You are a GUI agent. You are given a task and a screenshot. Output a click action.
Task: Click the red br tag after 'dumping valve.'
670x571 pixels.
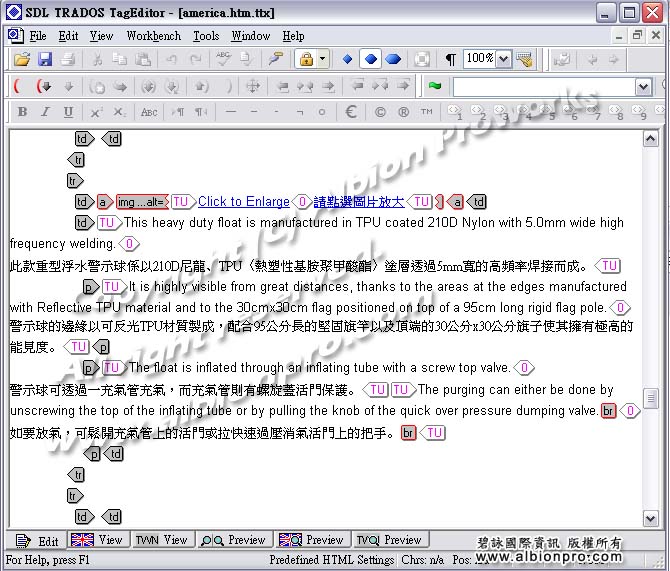pos(608,411)
